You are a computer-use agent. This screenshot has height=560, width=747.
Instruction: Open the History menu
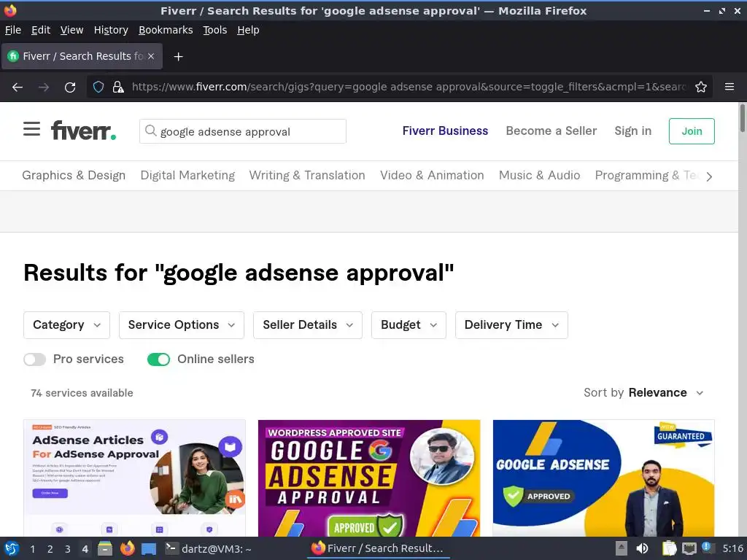pos(111,30)
